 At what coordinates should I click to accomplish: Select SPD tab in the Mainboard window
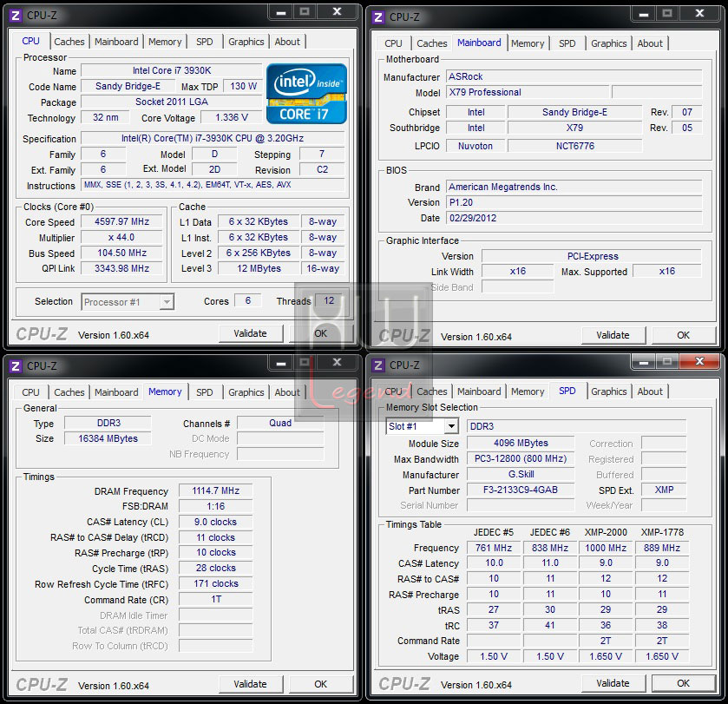pyautogui.click(x=567, y=43)
